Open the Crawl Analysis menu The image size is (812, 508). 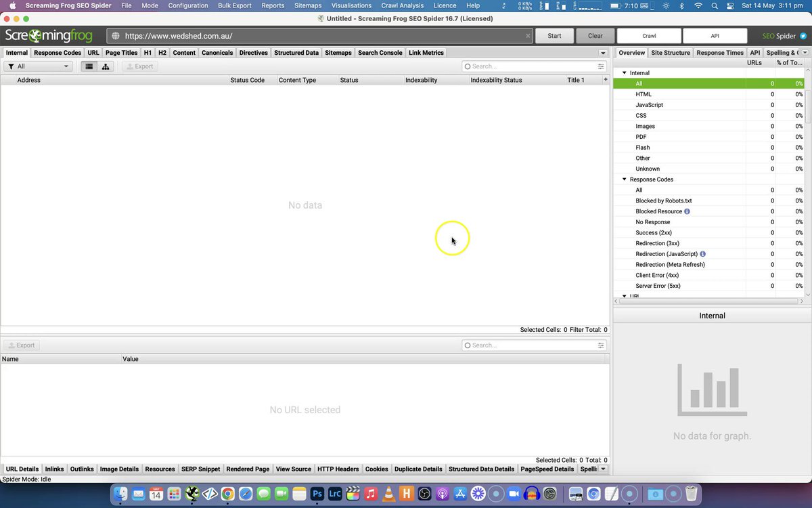pyautogui.click(x=403, y=5)
